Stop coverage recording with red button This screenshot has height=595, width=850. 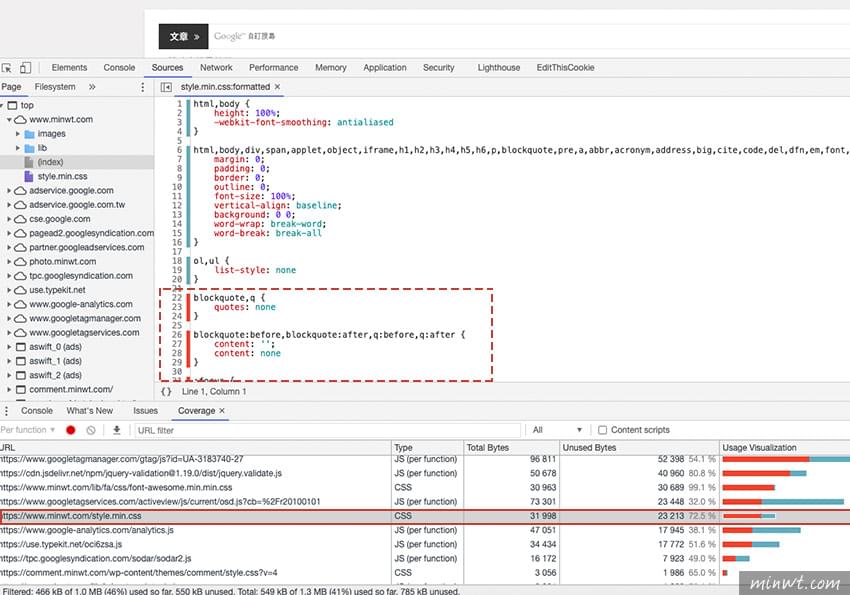click(70, 430)
